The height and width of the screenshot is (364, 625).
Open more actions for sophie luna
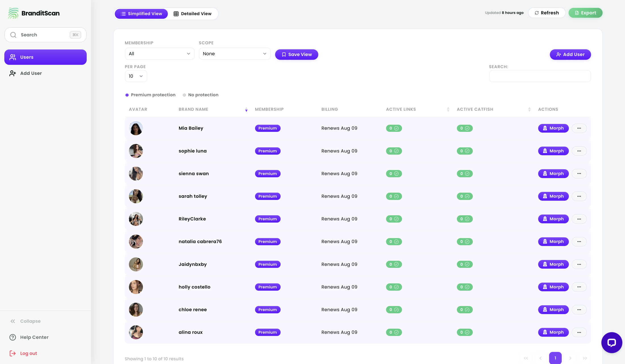click(579, 151)
